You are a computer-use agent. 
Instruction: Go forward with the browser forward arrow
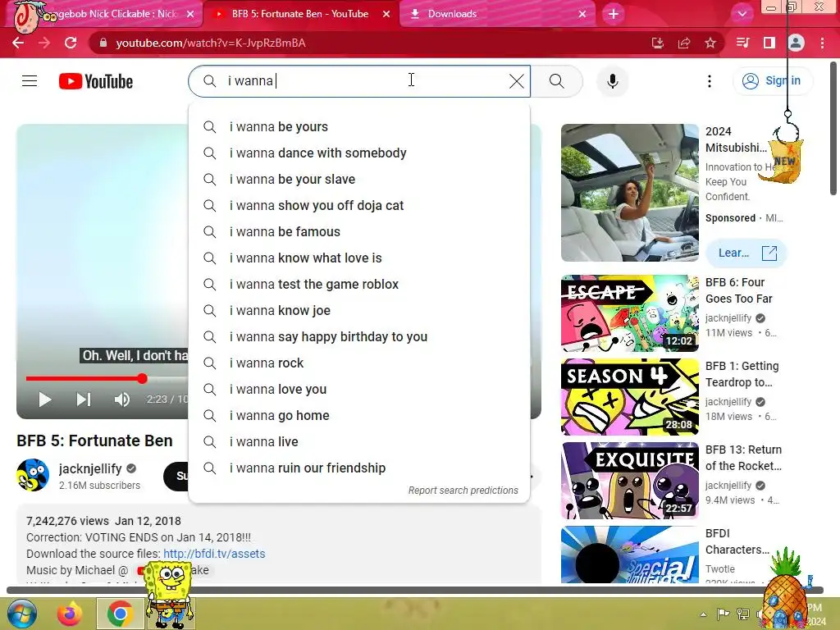pos(44,43)
